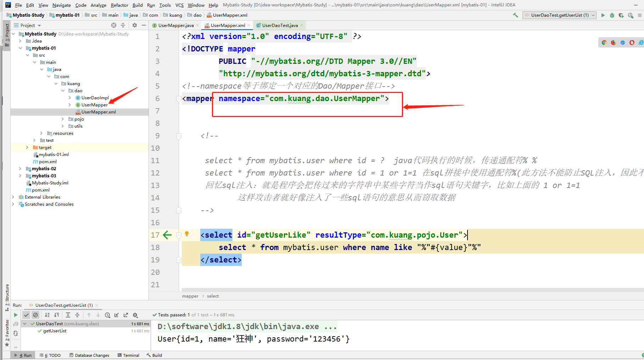
Task: Click the rerun failed tests icon
Action: click(16, 324)
